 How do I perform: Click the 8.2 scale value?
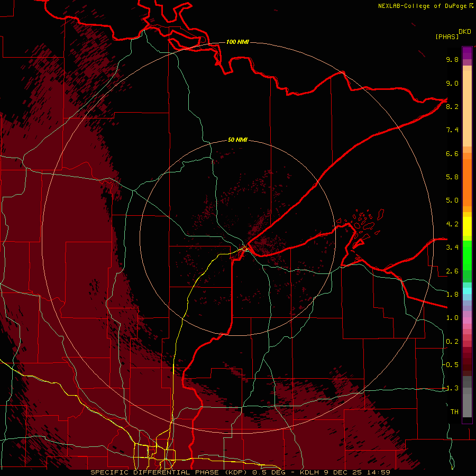coord(452,106)
